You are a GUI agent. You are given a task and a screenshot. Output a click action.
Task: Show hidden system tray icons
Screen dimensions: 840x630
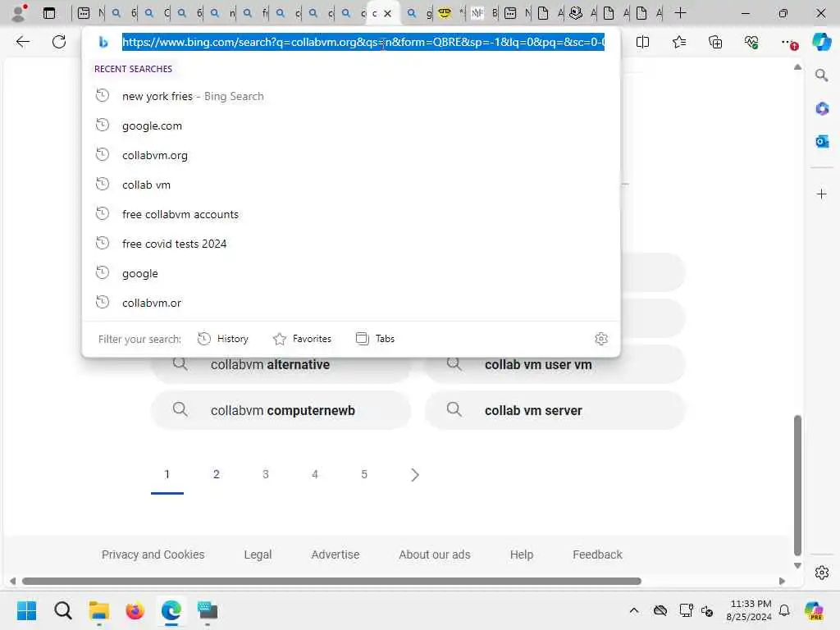click(x=634, y=610)
